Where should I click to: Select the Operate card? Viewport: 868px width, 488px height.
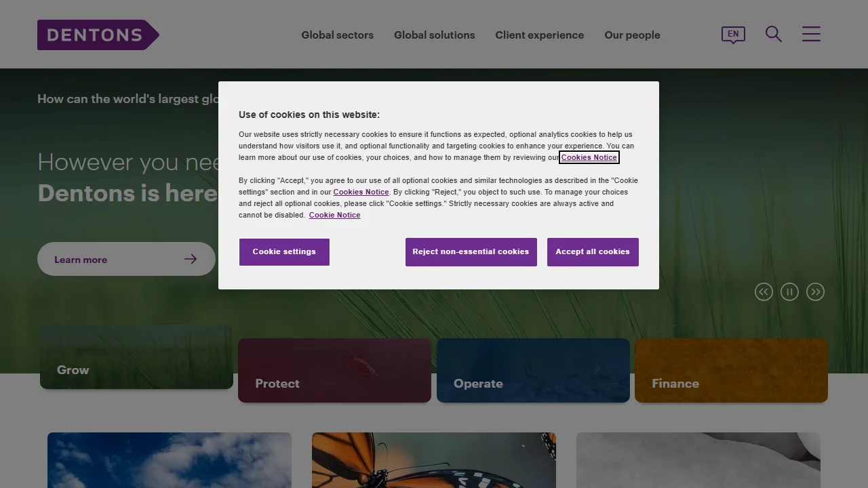[x=533, y=370]
